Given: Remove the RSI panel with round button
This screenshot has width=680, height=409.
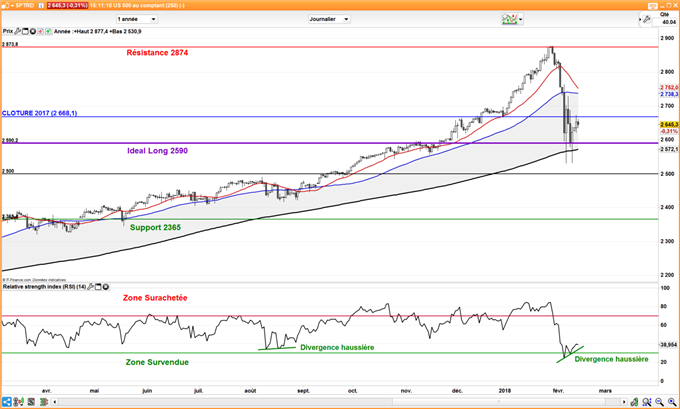Looking at the screenshot, I should tap(105, 287).
